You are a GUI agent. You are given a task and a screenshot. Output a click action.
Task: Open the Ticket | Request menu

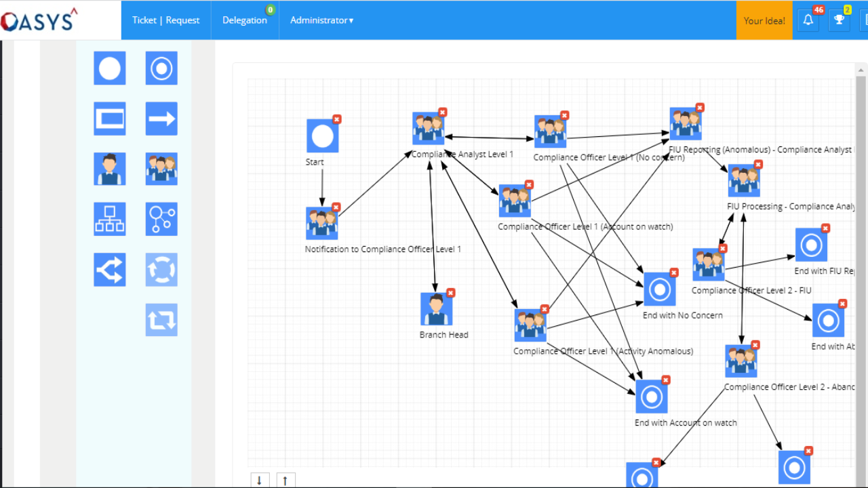click(x=165, y=20)
